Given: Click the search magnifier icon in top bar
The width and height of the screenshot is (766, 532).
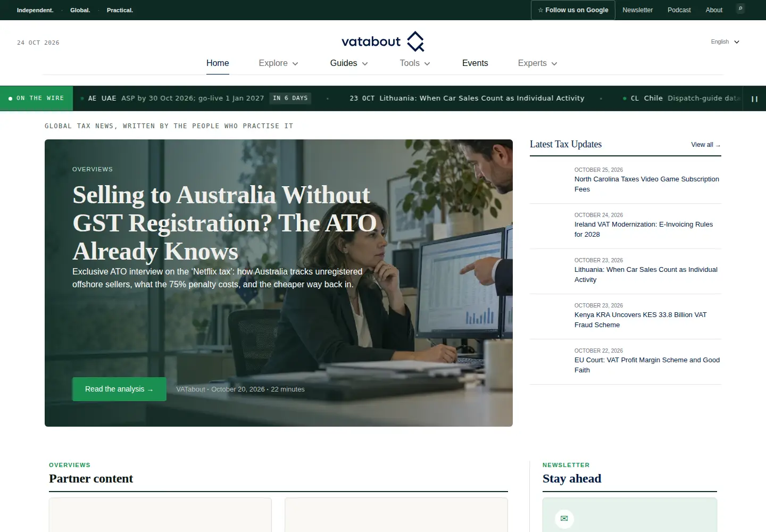Looking at the screenshot, I should [x=740, y=9].
